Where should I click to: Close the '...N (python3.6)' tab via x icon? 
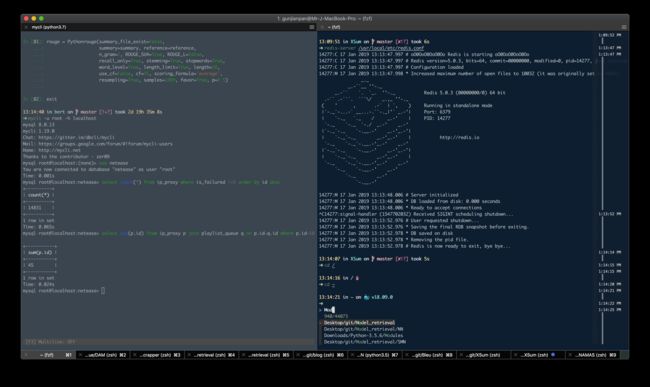(353, 355)
